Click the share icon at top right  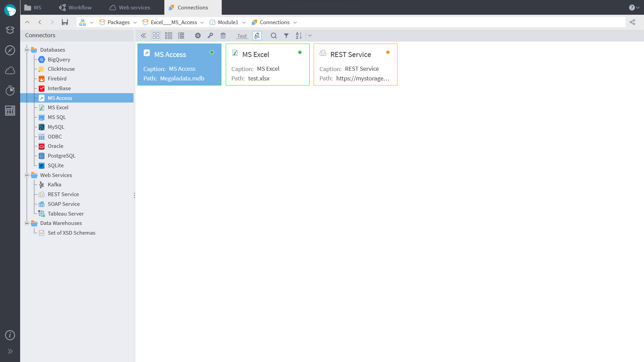(632, 22)
